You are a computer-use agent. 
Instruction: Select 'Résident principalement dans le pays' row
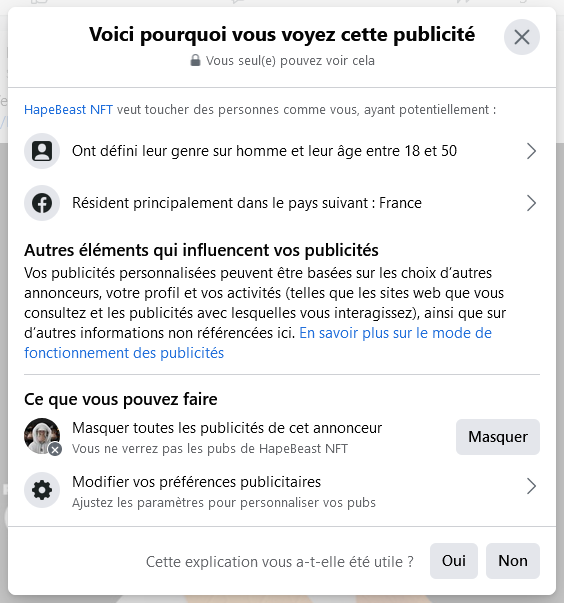click(282, 203)
